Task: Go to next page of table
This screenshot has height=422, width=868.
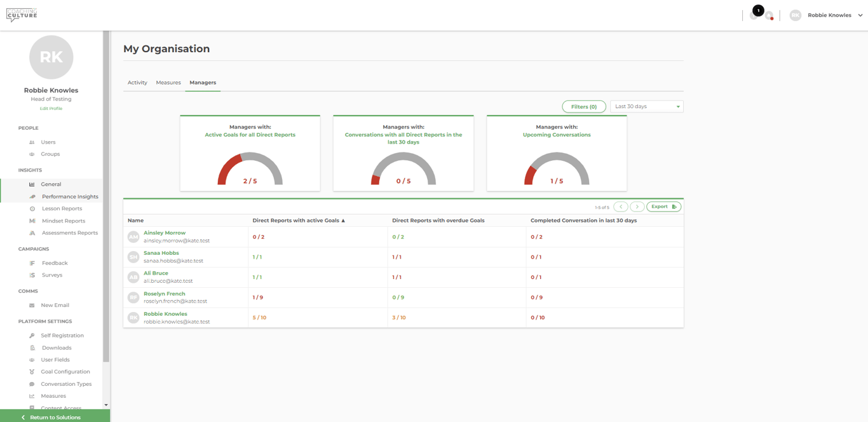Action: [637, 207]
